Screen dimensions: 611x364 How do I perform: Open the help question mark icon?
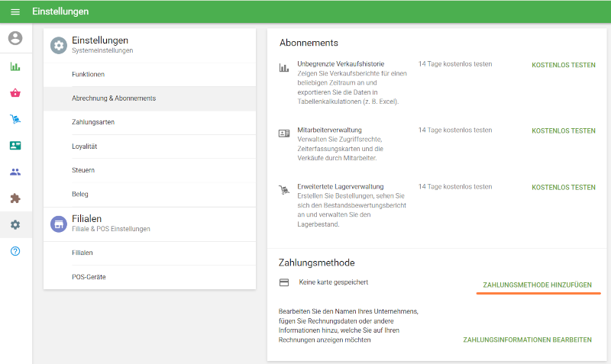click(x=15, y=251)
